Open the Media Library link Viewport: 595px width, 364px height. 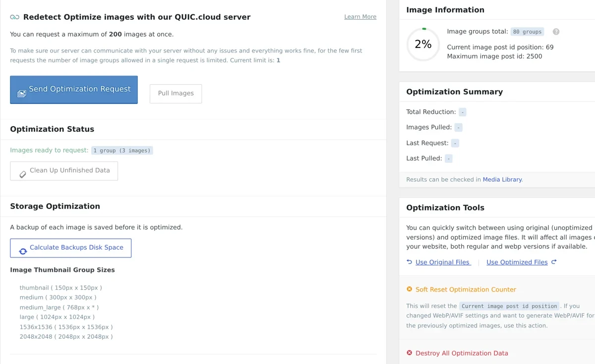point(502,180)
